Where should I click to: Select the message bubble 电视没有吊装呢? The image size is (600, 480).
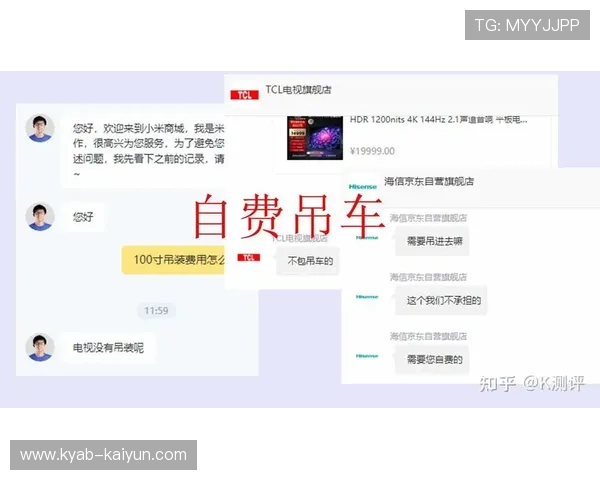[109, 348]
